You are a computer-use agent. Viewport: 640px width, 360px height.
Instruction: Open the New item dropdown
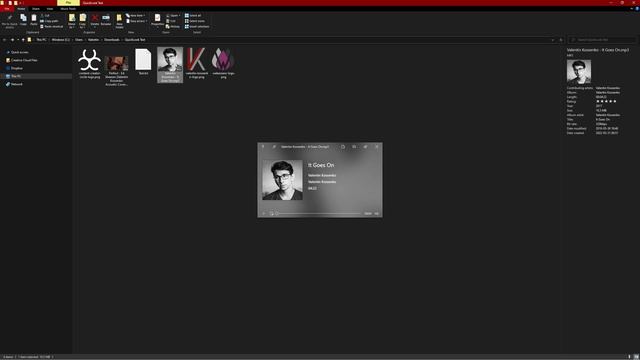point(136,16)
